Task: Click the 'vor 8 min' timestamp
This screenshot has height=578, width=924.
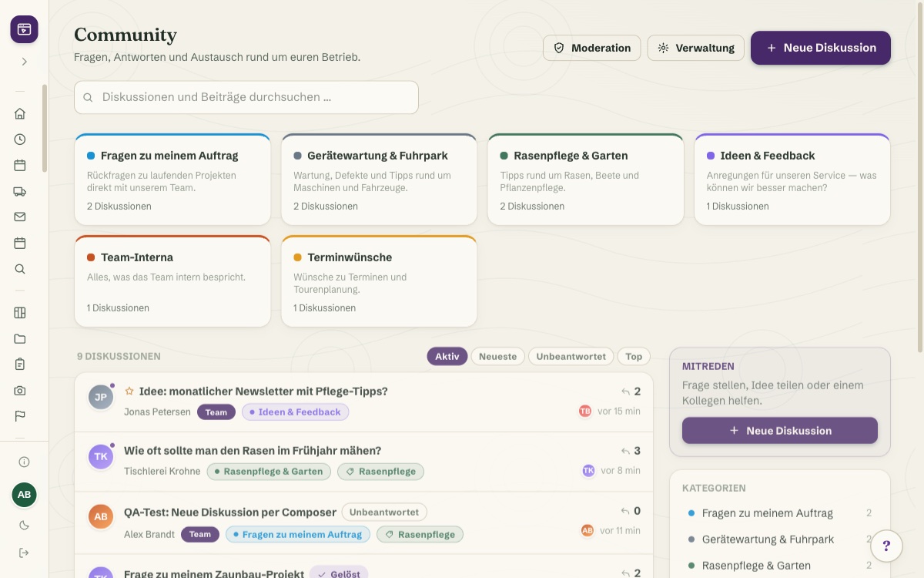Action: click(621, 470)
